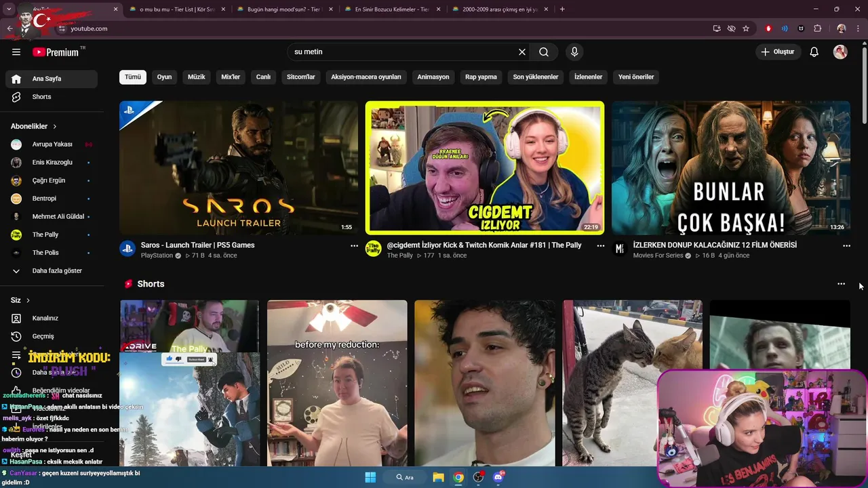868x488 pixels.
Task: Open the Saros - Launch Trailer title link
Action: point(197,245)
